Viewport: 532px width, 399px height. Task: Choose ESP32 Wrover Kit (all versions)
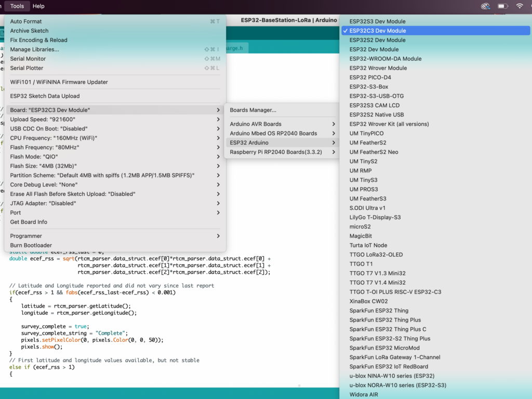pos(436,124)
